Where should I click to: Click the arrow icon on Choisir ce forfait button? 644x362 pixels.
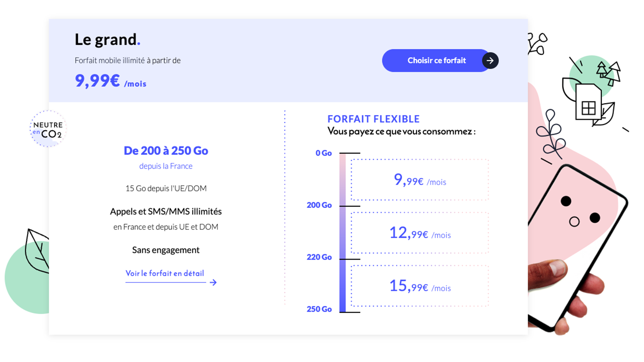[x=490, y=60]
